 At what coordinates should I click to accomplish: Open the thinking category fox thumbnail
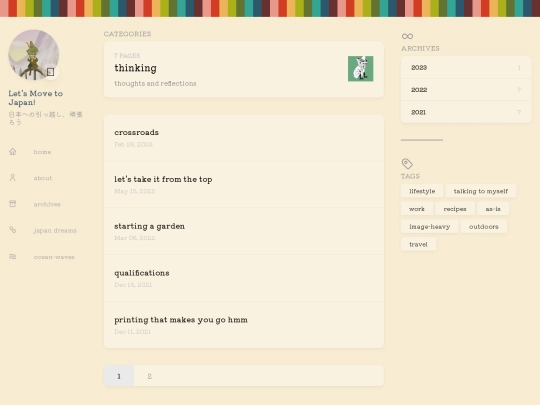point(361,69)
